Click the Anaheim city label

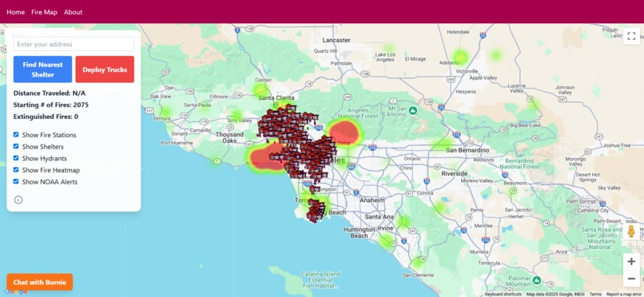coord(372,200)
